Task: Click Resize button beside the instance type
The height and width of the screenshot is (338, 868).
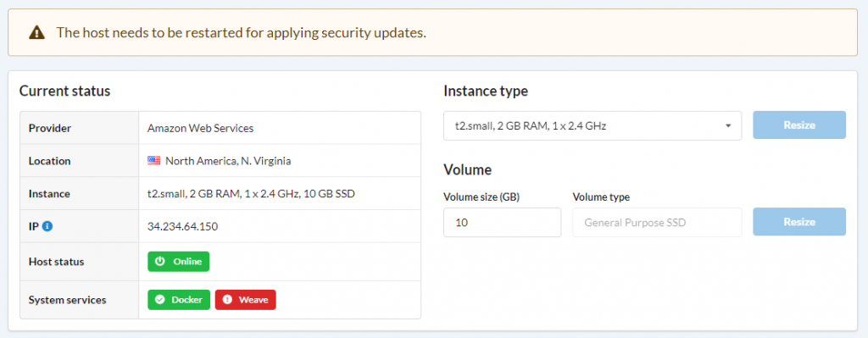Action: tap(798, 125)
